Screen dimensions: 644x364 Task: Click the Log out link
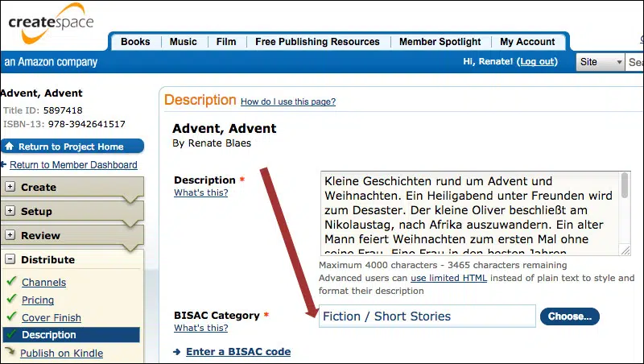[x=537, y=62]
